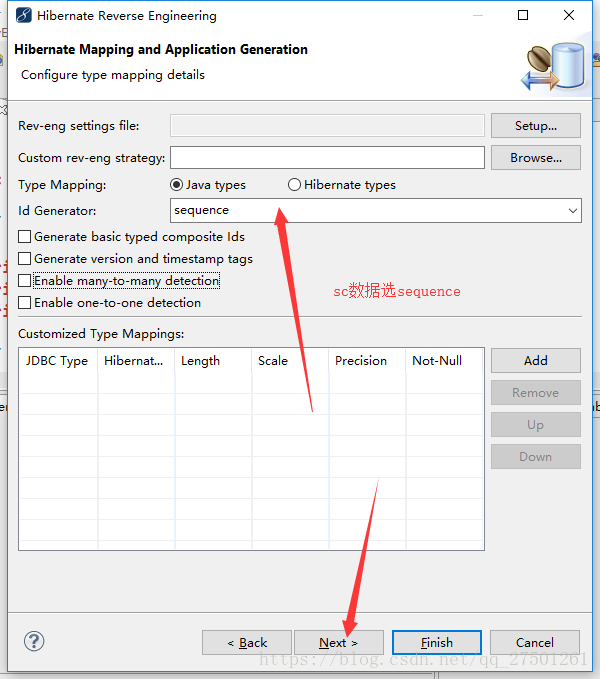
Task: Toggle Enable many-to-many detection checkbox
Action: [x=24, y=281]
